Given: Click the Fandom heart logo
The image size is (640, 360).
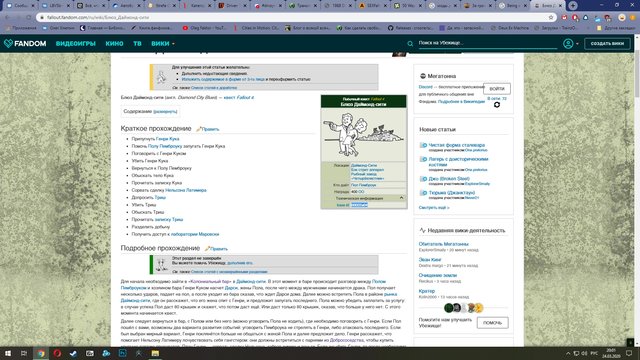Looking at the screenshot, I should [8, 43].
